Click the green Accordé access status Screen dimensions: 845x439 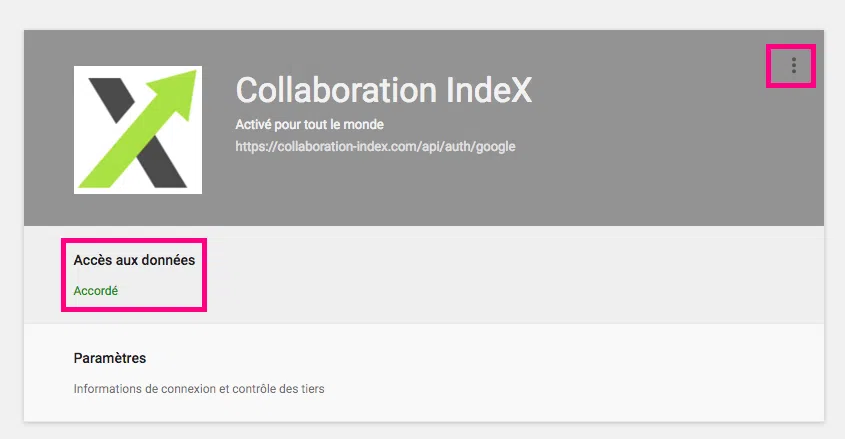click(x=95, y=291)
